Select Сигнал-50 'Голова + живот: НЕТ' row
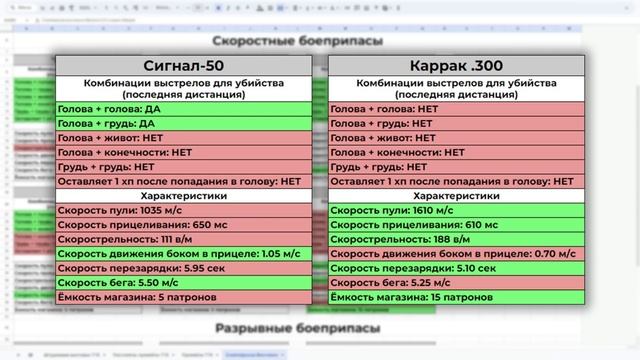The image size is (640, 360). pos(184,138)
